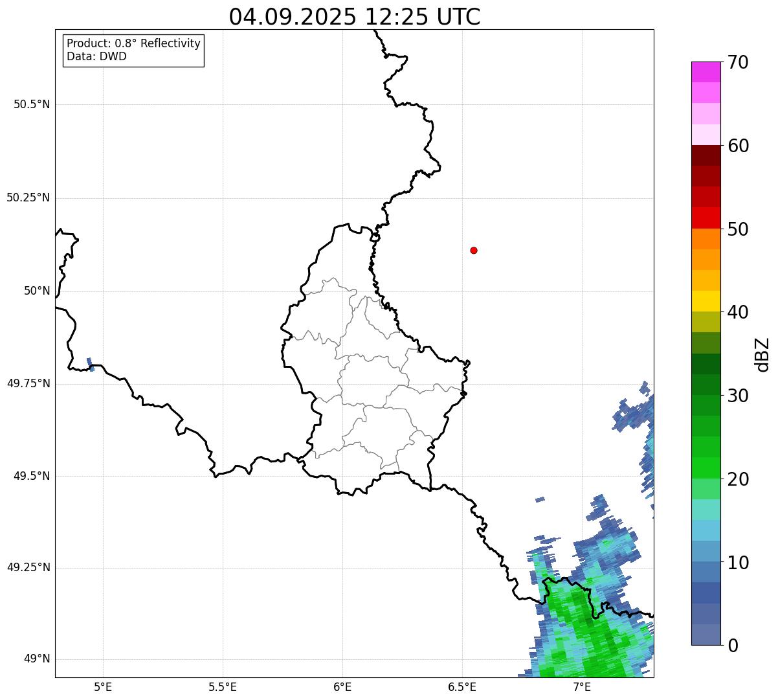Pick the bright green swatch just above 20 dBZ
Viewport: 778px width, 700px height.
(x=706, y=468)
